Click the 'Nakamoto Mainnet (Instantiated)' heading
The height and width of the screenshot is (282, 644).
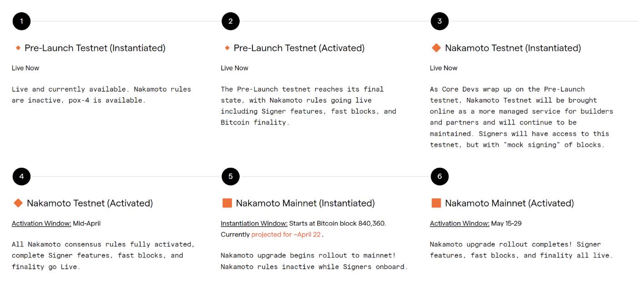coord(305,203)
